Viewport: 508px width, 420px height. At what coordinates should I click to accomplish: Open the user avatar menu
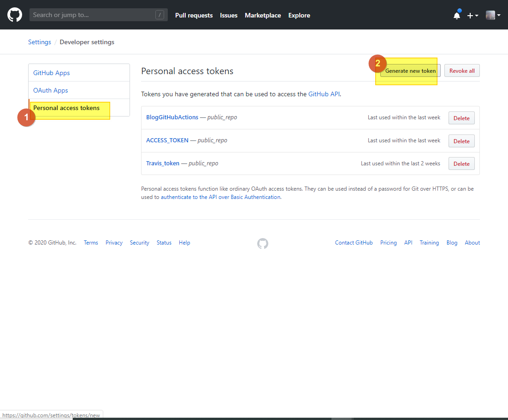click(493, 15)
